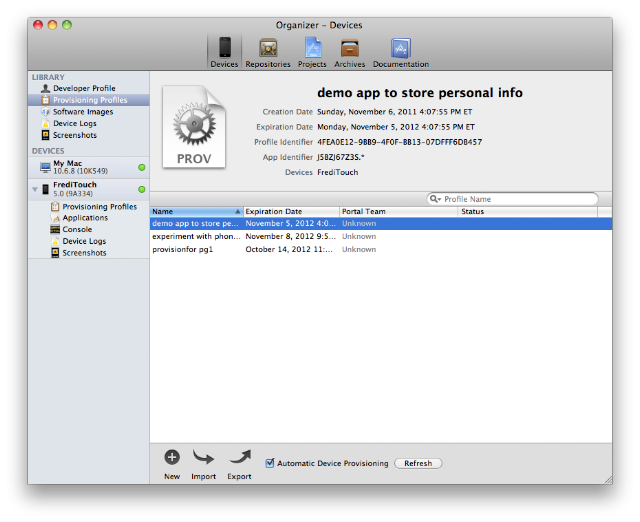The width and height of the screenshot is (640, 522).
Task: Sort by Expiration Date column header
Action: (291, 211)
